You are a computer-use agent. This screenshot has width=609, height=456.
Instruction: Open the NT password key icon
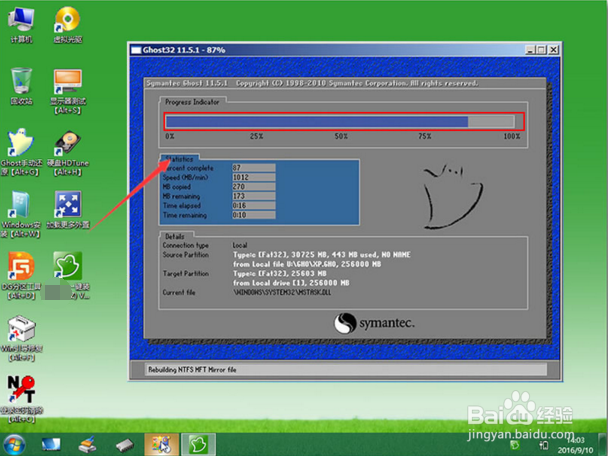(x=21, y=399)
